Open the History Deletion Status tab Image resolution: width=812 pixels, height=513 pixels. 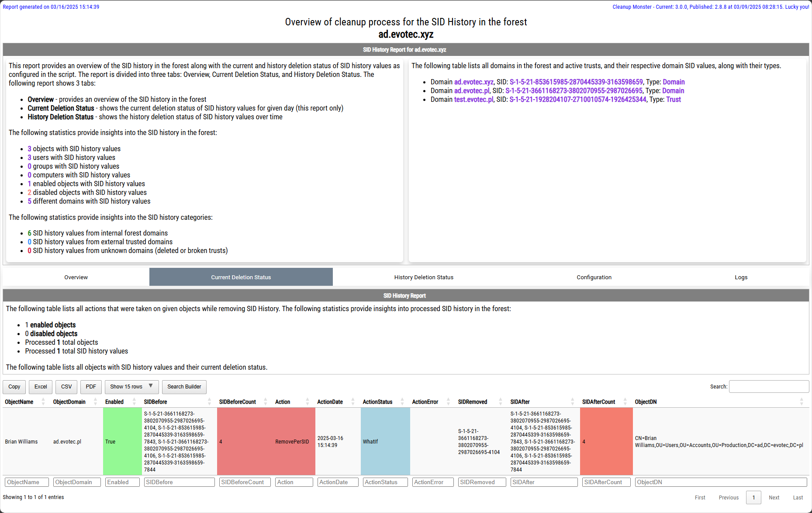coord(424,277)
